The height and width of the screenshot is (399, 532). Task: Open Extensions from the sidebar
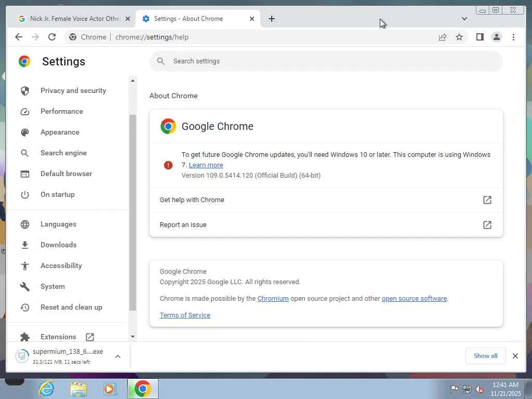[x=58, y=337]
